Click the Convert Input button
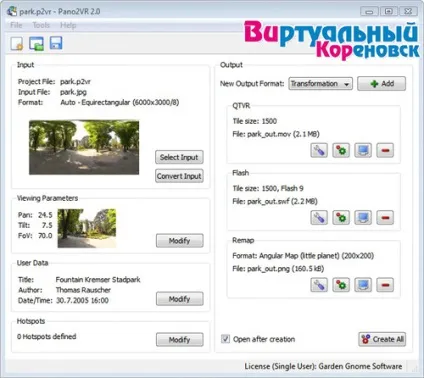This screenshot has height=378, width=424. (179, 176)
